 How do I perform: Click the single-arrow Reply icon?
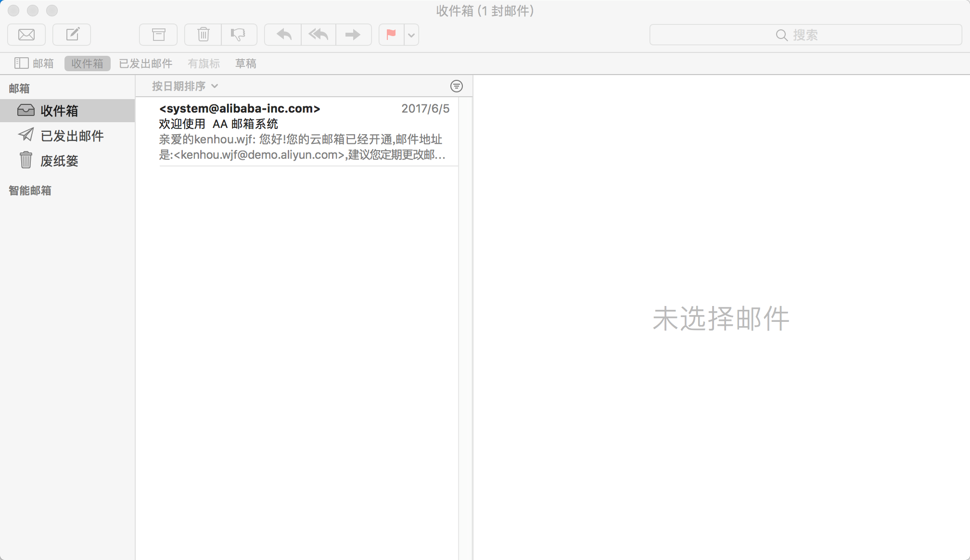[x=283, y=35]
